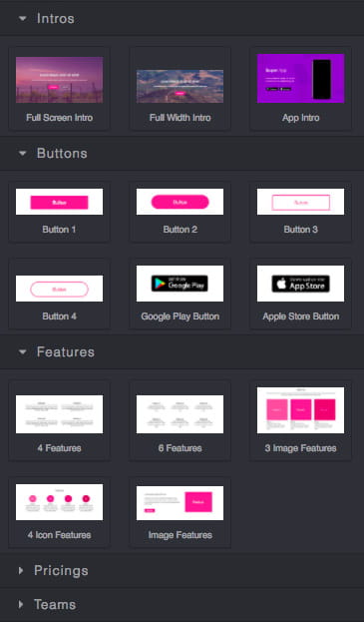Pick the Button 2 rounded preview
The height and width of the screenshot is (622, 364).
pos(180,202)
